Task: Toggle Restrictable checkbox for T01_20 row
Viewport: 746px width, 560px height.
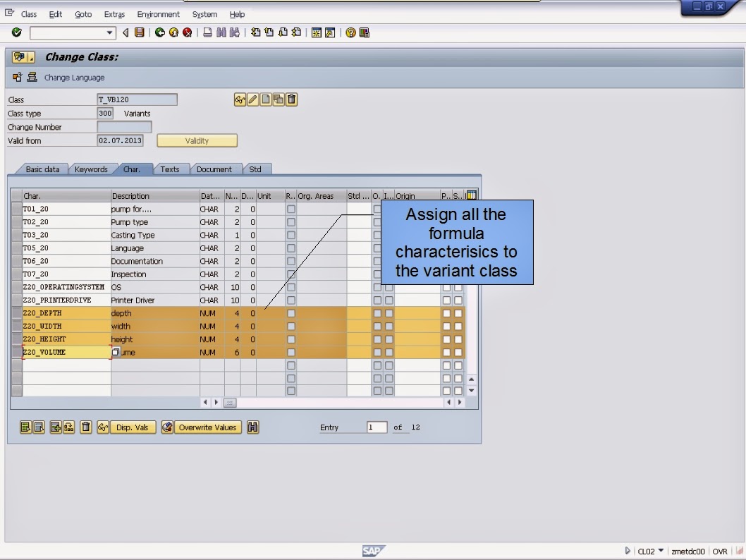Action: coord(291,209)
